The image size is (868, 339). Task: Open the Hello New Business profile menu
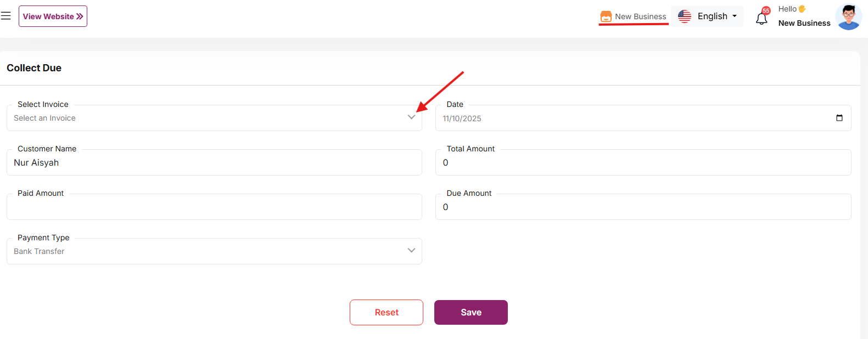[x=804, y=16]
